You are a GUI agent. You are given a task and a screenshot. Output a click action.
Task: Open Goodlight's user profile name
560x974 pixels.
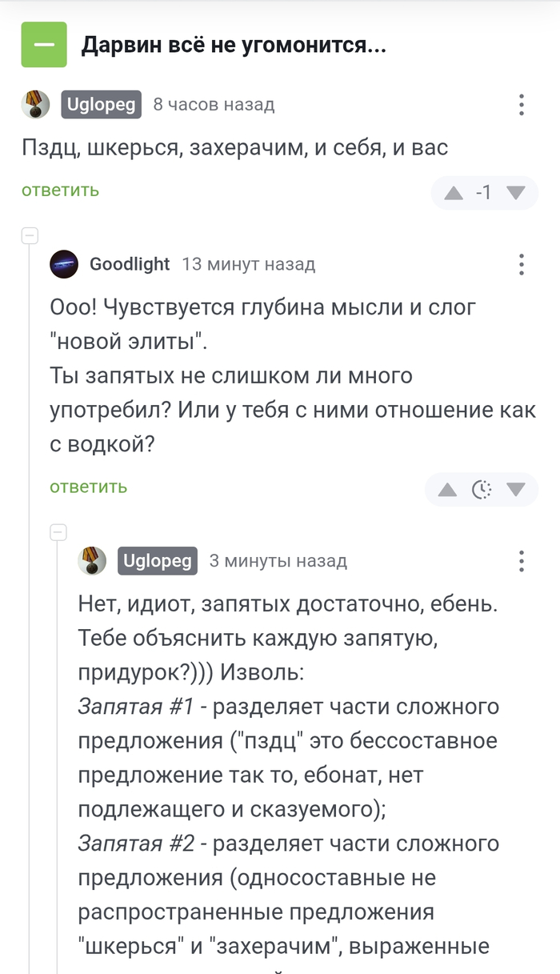tap(130, 264)
